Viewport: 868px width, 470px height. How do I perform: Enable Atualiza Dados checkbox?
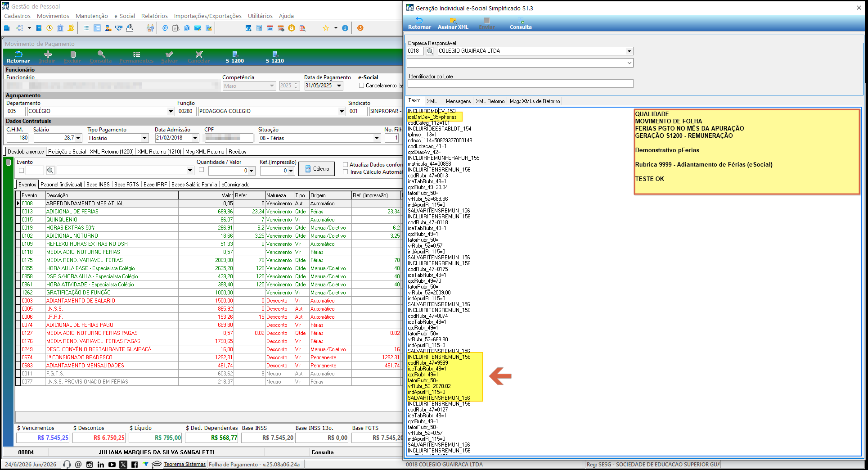tap(346, 165)
